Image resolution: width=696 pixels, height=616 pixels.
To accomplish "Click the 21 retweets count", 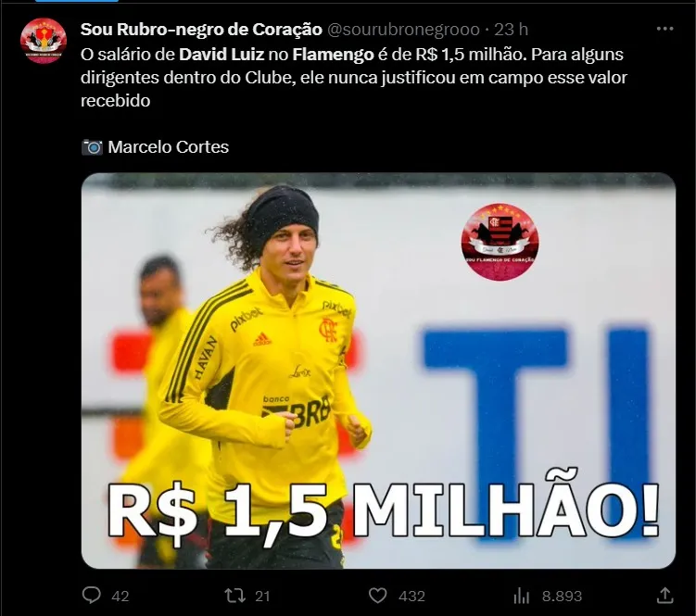I will pos(262,596).
